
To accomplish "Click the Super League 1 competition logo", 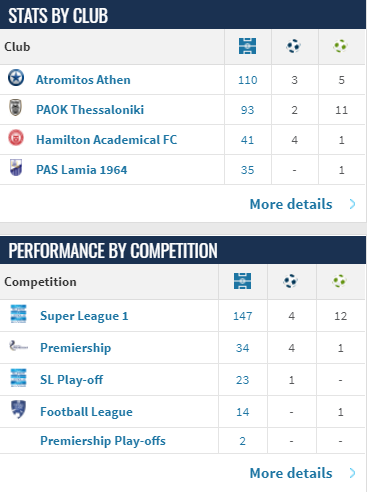I will click(18, 314).
